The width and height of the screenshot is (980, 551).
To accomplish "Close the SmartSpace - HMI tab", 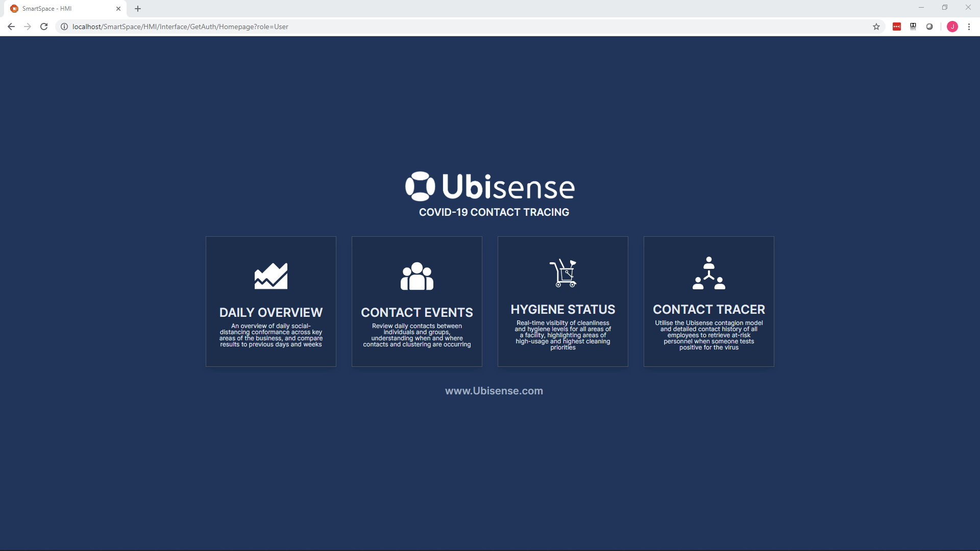I will (118, 9).
